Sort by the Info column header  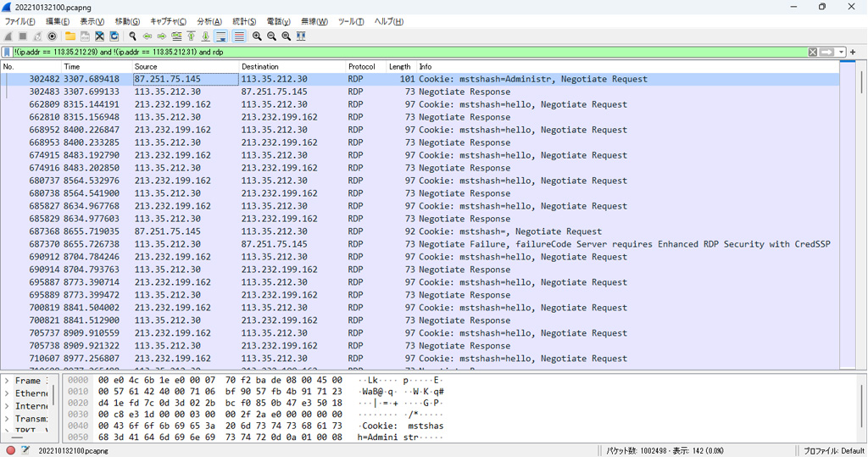point(628,66)
